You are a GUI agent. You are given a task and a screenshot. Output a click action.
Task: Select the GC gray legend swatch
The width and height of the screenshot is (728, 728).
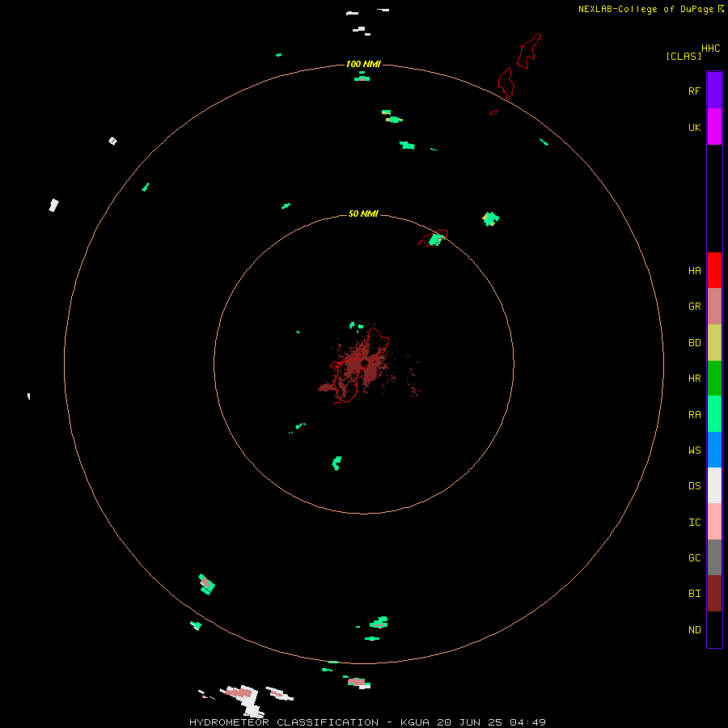click(x=714, y=557)
